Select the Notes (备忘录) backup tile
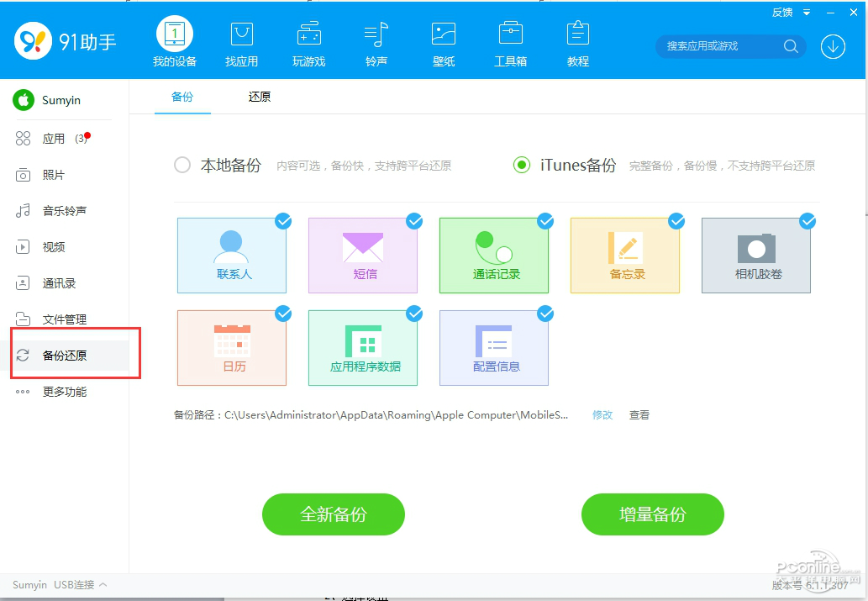The image size is (868, 601). (x=625, y=256)
